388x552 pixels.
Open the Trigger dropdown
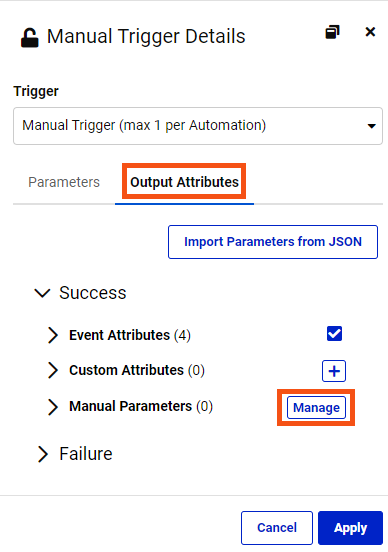point(198,126)
